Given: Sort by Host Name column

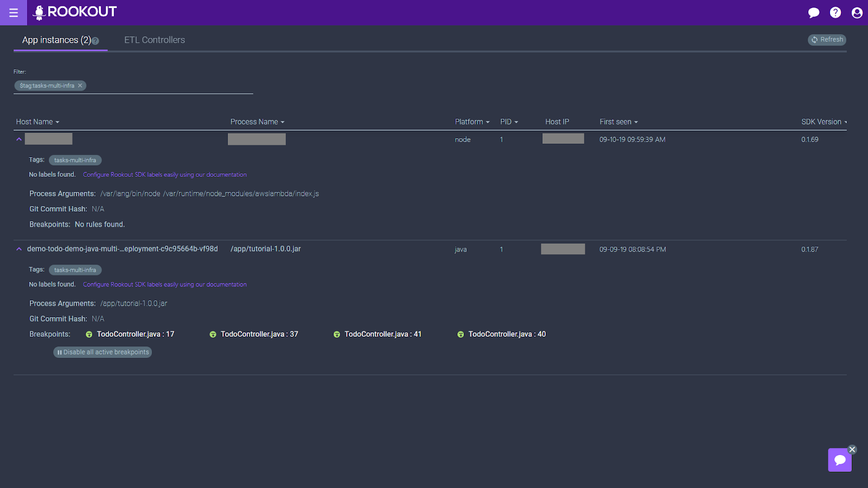Looking at the screenshot, I should 37,122.
